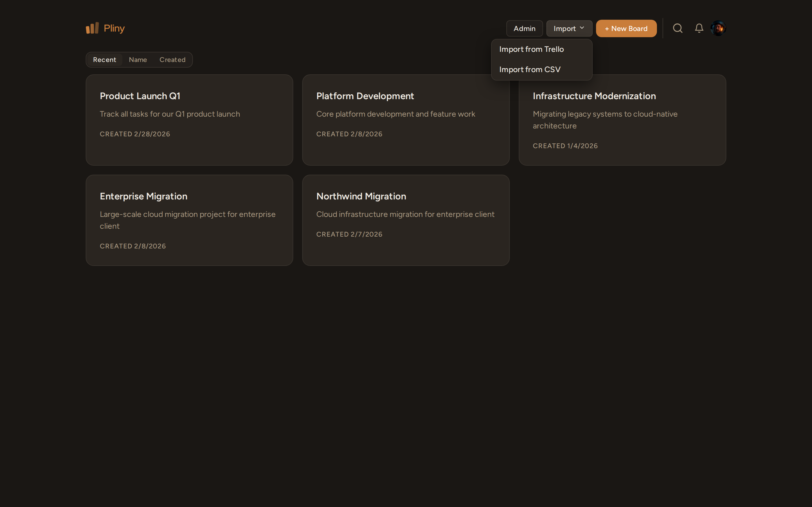Create a board with + New Board
This screenshot has width=812, height=507.
[626, 28]
